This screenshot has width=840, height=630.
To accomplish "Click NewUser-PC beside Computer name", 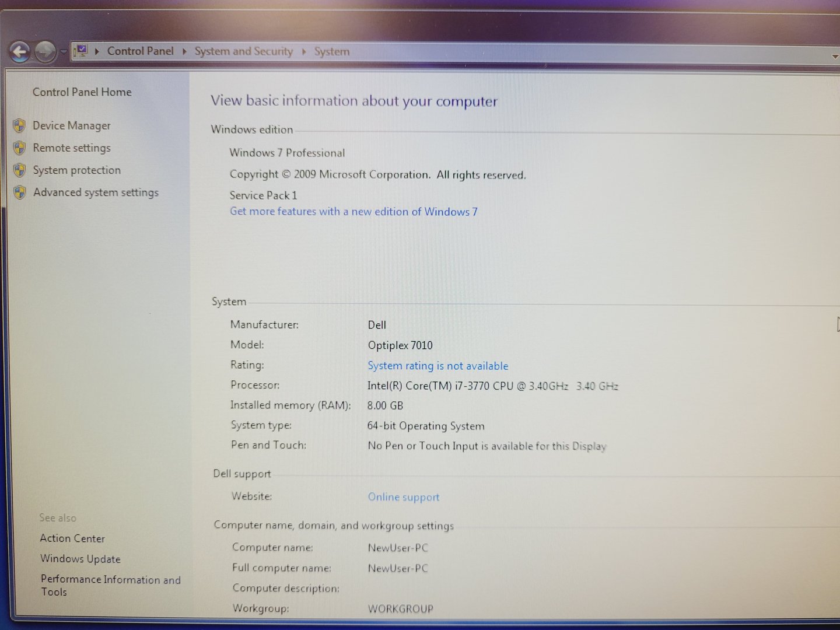I will click(398, 548).
